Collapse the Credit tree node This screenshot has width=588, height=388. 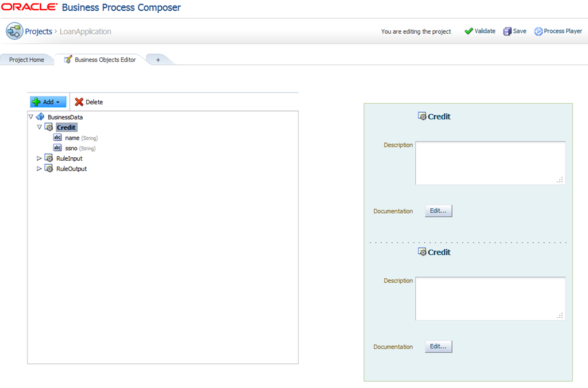(39, 127)
